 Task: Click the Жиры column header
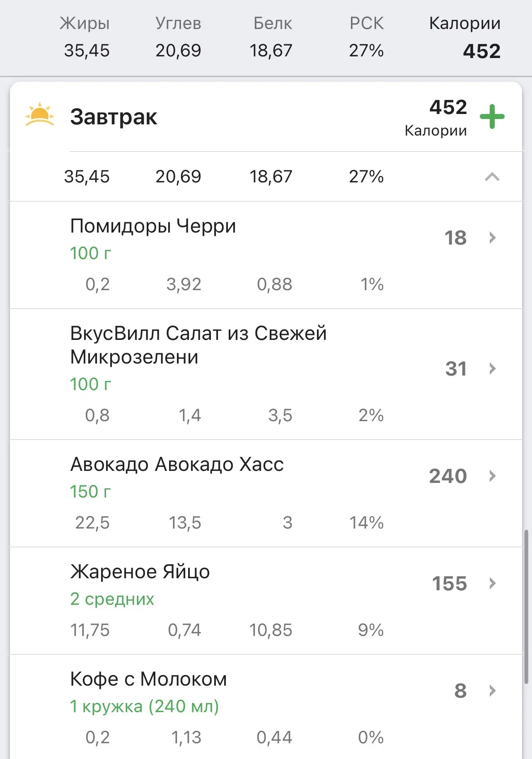point(85,24)
